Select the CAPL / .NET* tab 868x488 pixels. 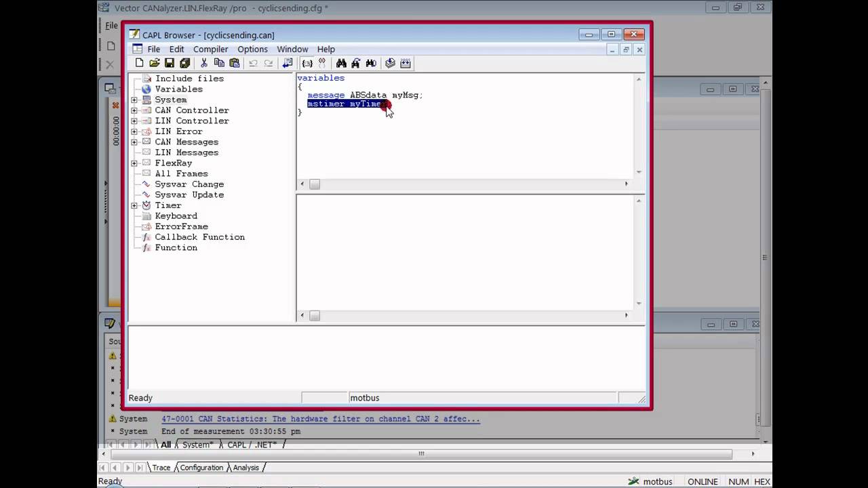click(x=252, y=445)
